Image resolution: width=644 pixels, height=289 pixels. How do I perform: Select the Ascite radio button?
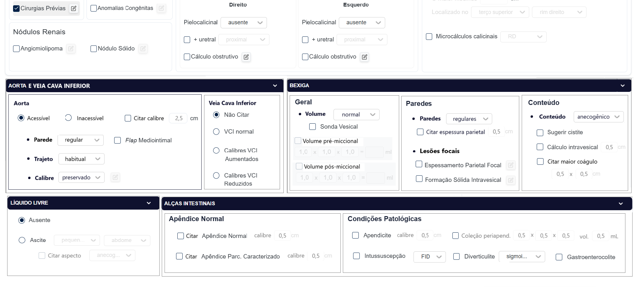(x=22, y=240)
